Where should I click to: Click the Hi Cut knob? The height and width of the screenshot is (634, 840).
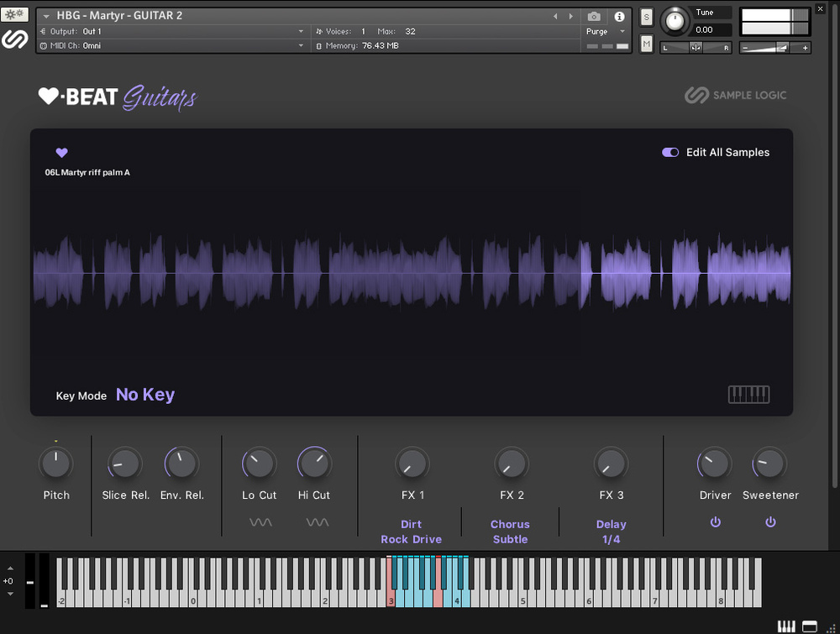(314, 464)
